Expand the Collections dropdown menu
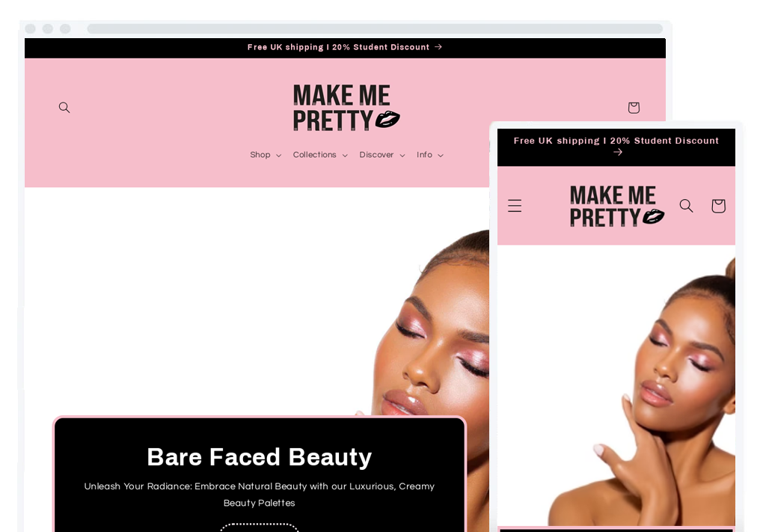The height and width of the screenshot is (532, 766). [320, 155]
